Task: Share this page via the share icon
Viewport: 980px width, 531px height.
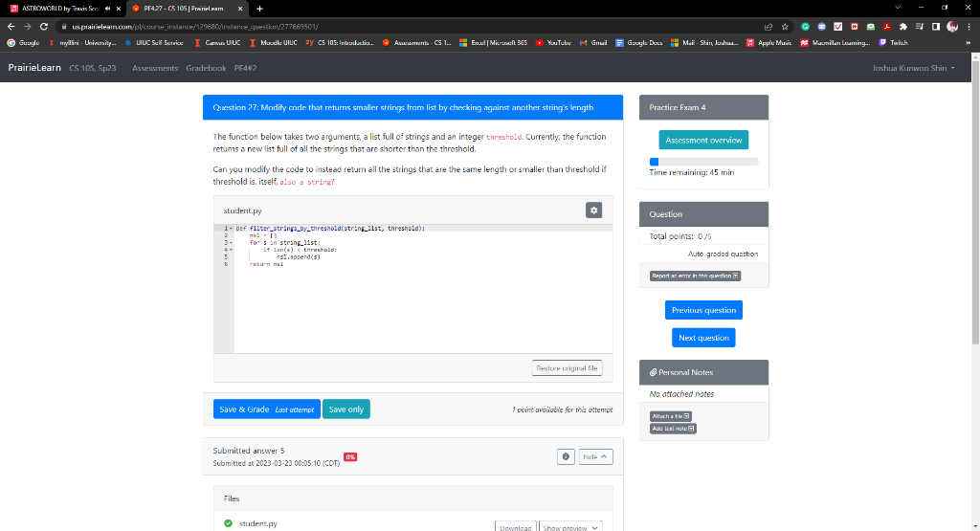Action: point(768,26)
